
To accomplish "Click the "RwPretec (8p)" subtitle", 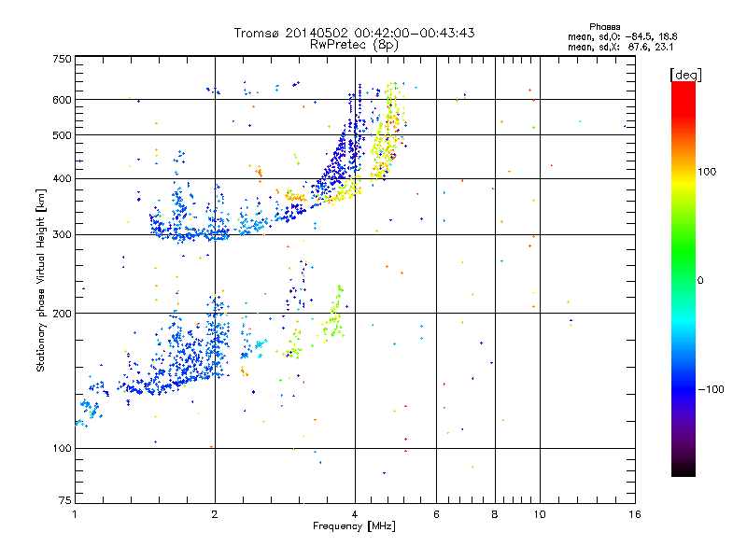I will pos(354,45).
